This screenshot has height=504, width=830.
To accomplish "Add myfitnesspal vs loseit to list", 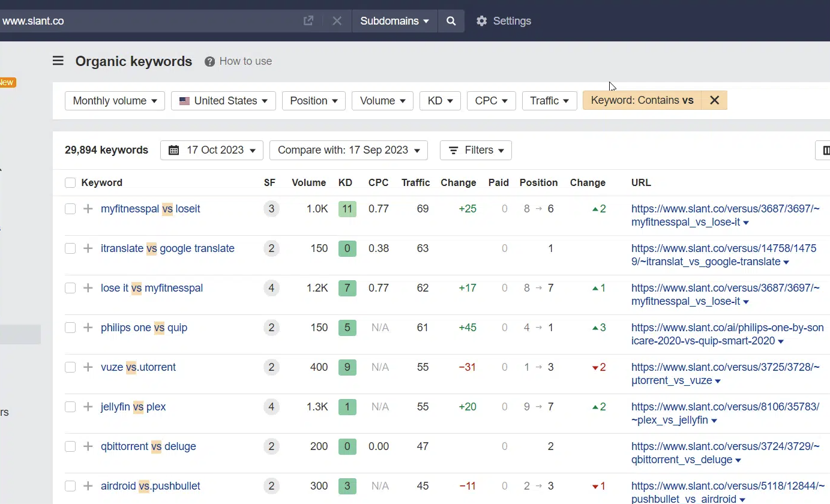I will [88, 209].
